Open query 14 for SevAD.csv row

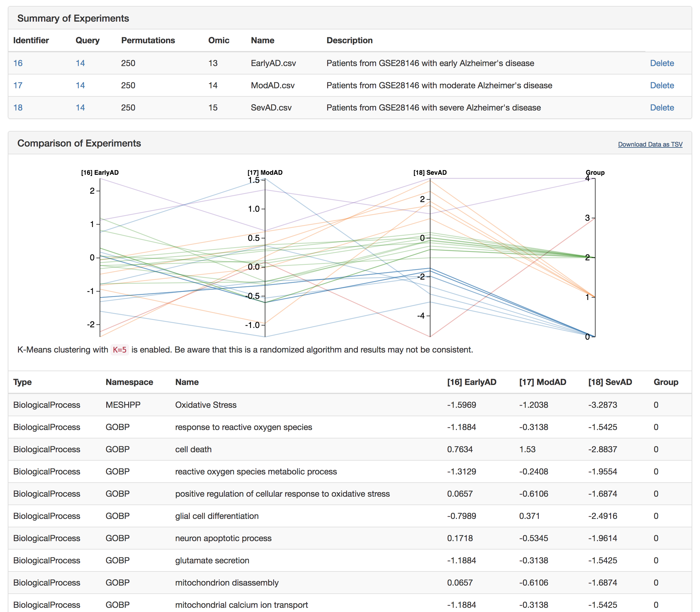tap(80, 108)
